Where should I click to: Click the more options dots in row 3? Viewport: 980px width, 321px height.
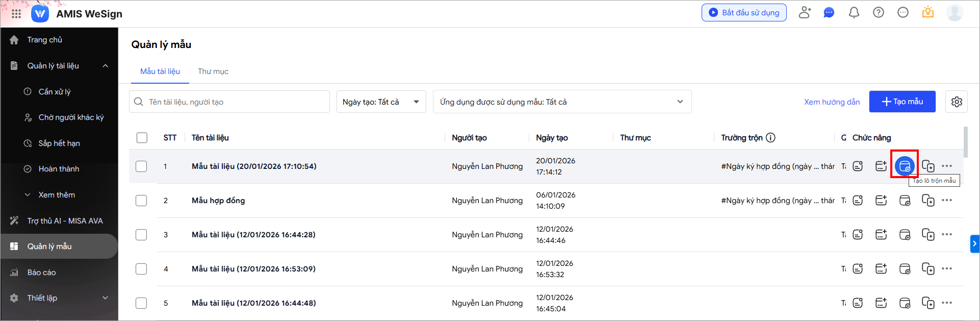[x=947, y=235]
